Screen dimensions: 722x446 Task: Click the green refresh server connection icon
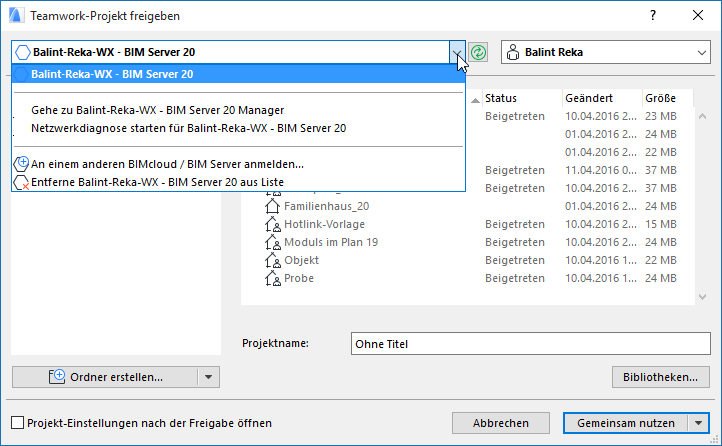pos(478,52)
